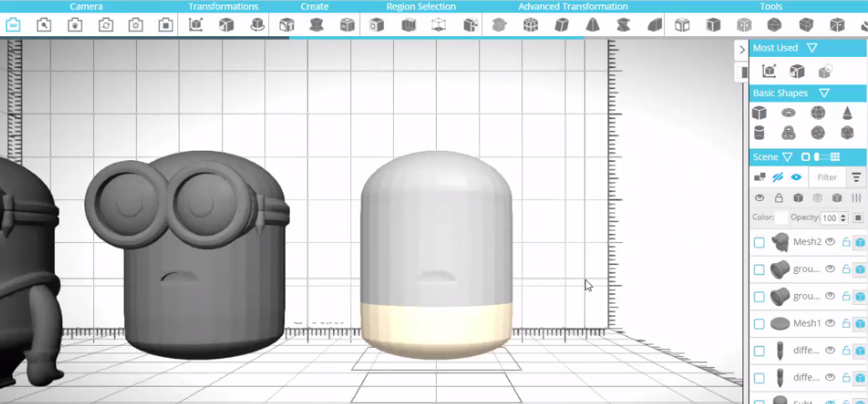Open the image-to-3D cube tool in Create
Viewport: 868px width, 404px height.
pyautogui.click(x=347, y=25)
